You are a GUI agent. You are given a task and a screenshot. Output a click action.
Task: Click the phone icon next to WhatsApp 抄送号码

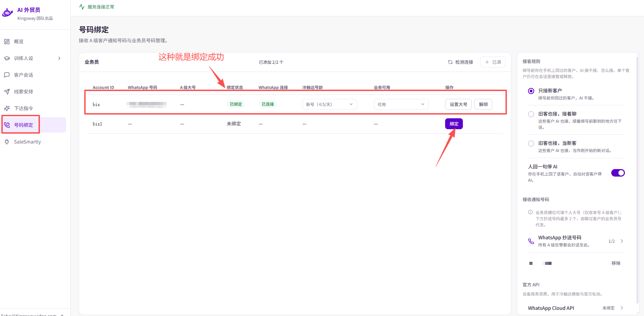coord(531,241)
